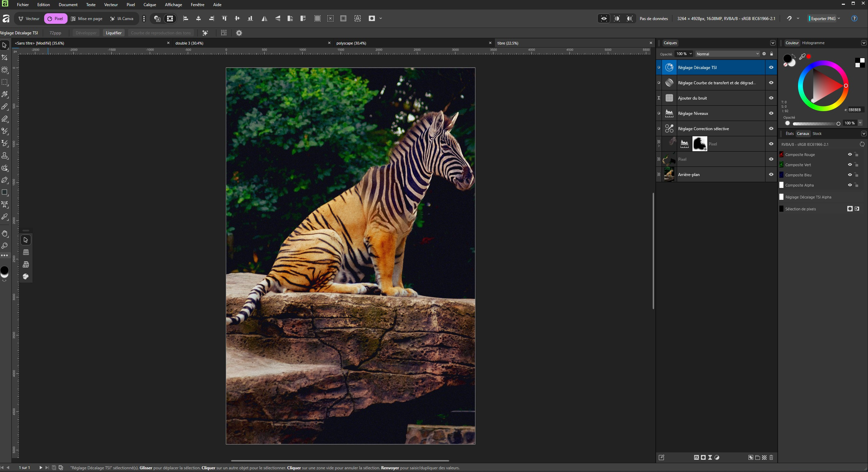This screenshot has width=868, height=472.
Task: Select the Clone Stamp tool
Action: pos(5,156)
